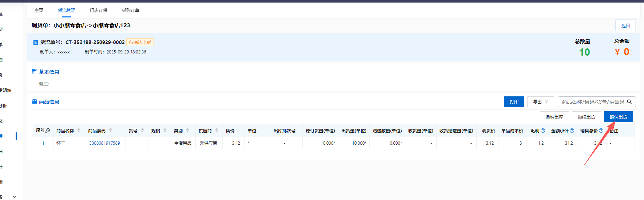Open barcode link 3308081917589
The height and width of the screenshot is (200, 644).
[104, 143]
